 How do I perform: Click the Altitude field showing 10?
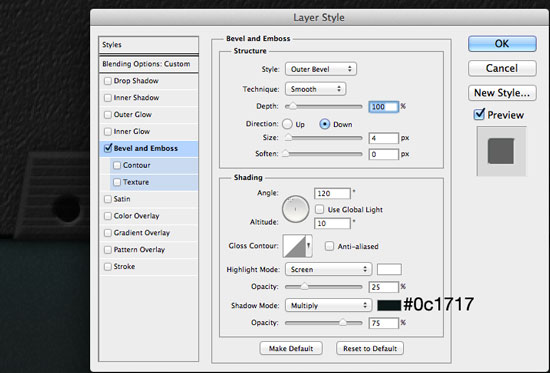[332, 223]
